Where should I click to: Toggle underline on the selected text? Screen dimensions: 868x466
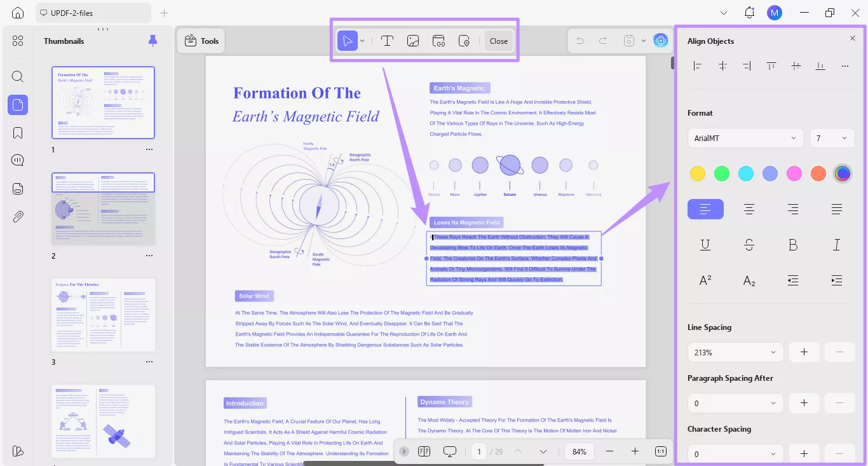(705, 244)
